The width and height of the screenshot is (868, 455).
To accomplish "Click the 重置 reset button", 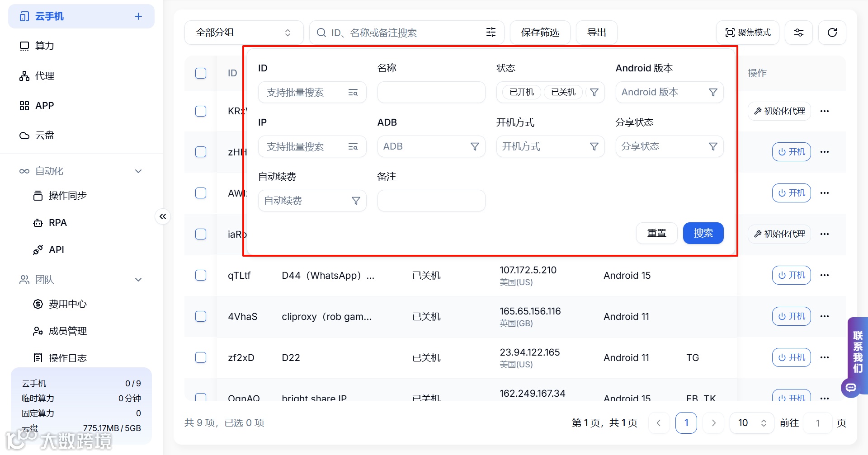I will 656,233.
